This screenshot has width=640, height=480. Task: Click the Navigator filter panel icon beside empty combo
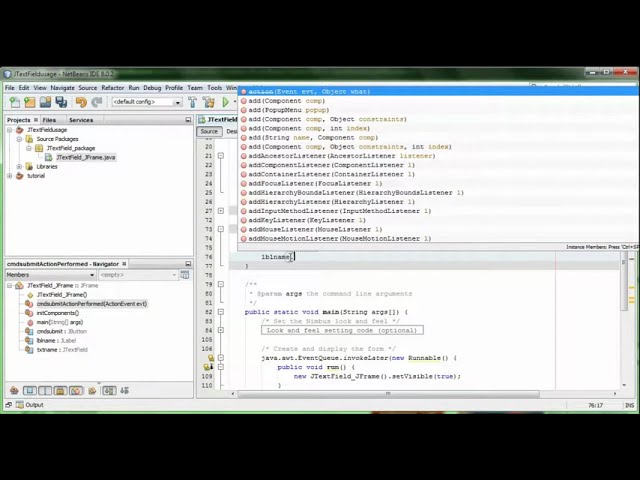[185, 275]
